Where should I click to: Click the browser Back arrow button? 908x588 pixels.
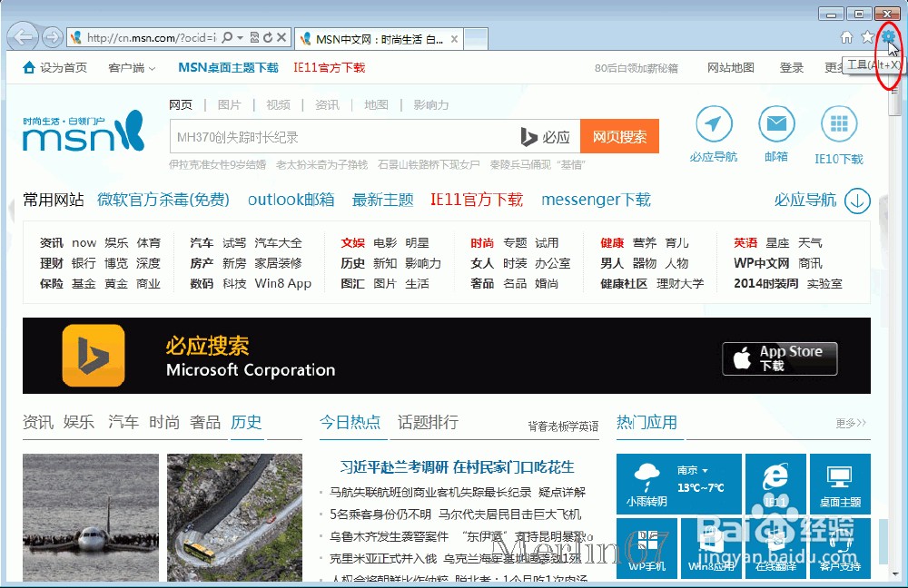pos(24,37)
